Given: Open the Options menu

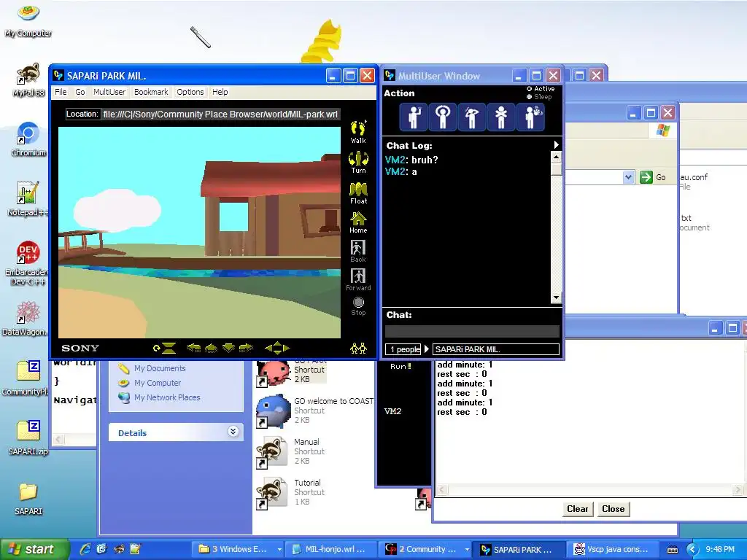Looking at the screenshot, I should click(190, 92).
